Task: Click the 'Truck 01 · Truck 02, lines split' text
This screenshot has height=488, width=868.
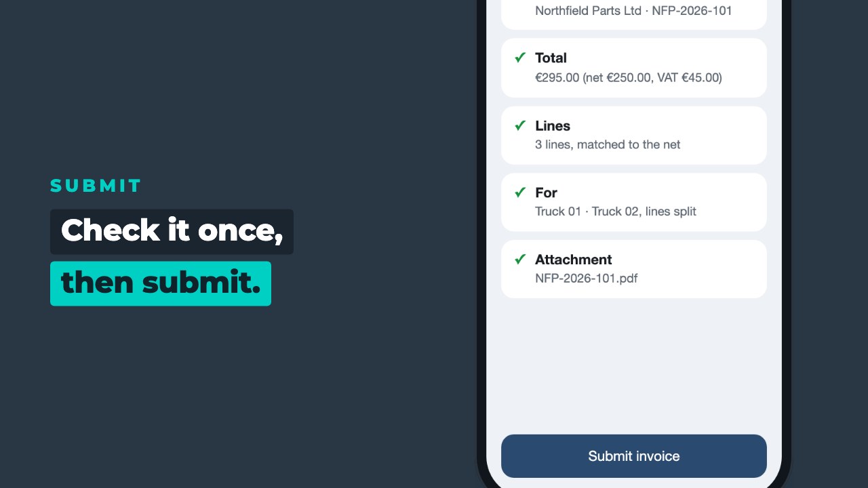Action: (616, 211)
